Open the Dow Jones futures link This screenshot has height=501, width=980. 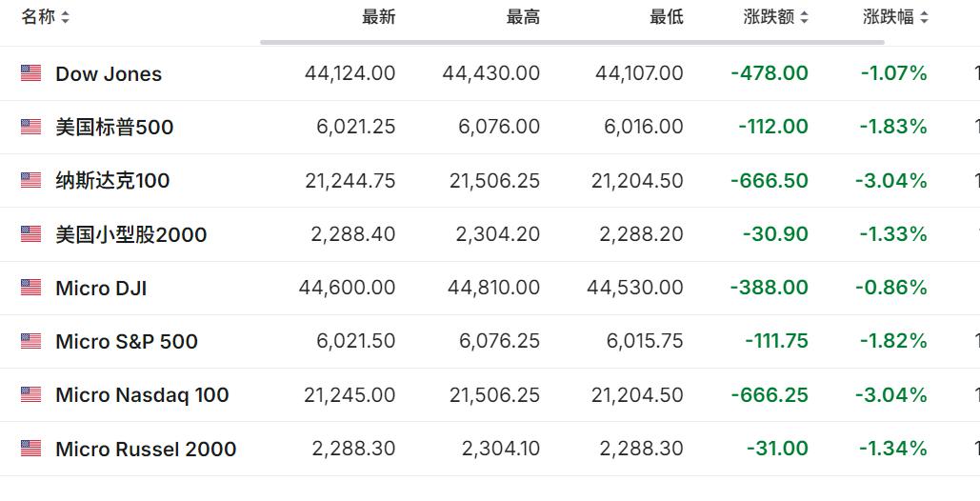click(x=109, y=73)
